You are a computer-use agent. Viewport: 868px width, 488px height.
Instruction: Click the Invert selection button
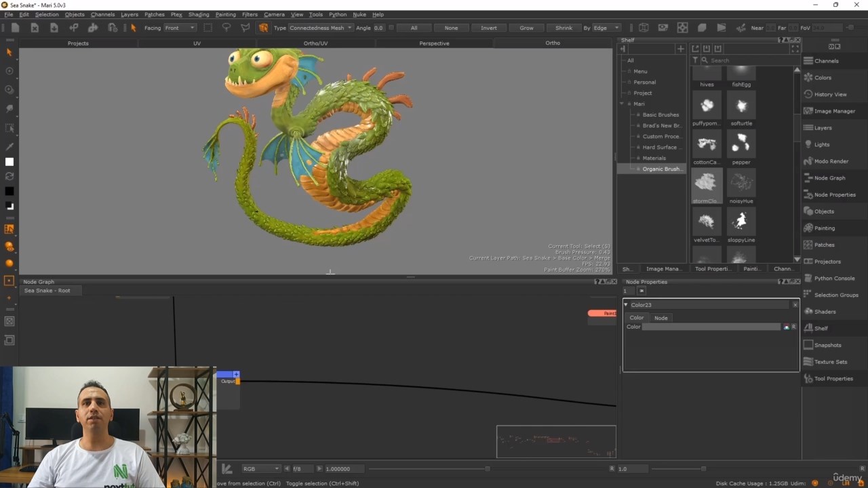tap(489, 28)
